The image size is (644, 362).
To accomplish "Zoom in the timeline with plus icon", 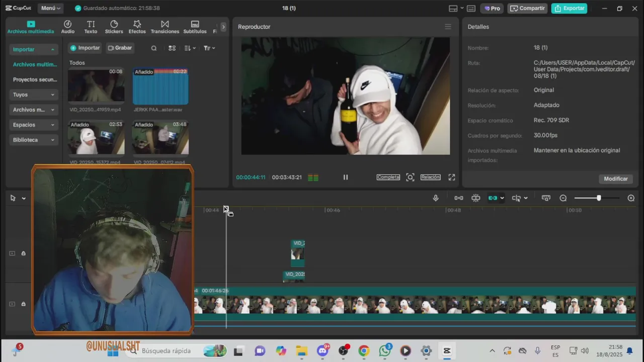I will point(631,198).
